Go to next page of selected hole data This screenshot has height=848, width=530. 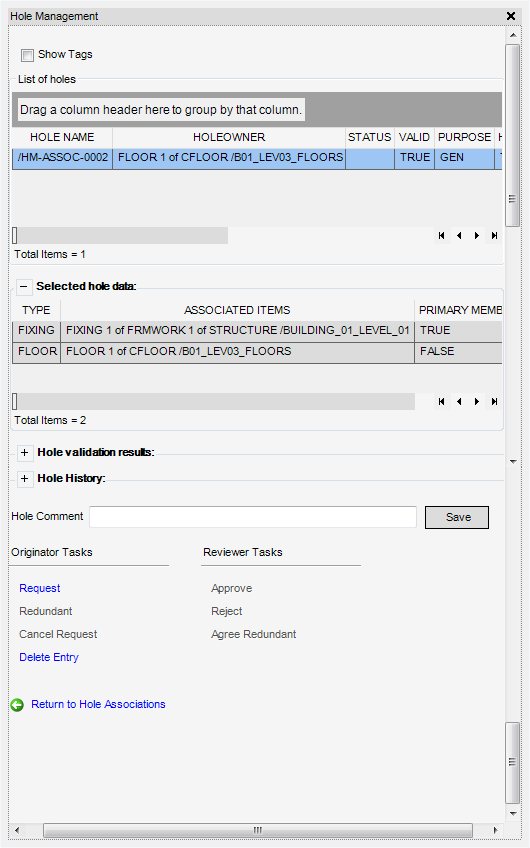pos(476,401)
